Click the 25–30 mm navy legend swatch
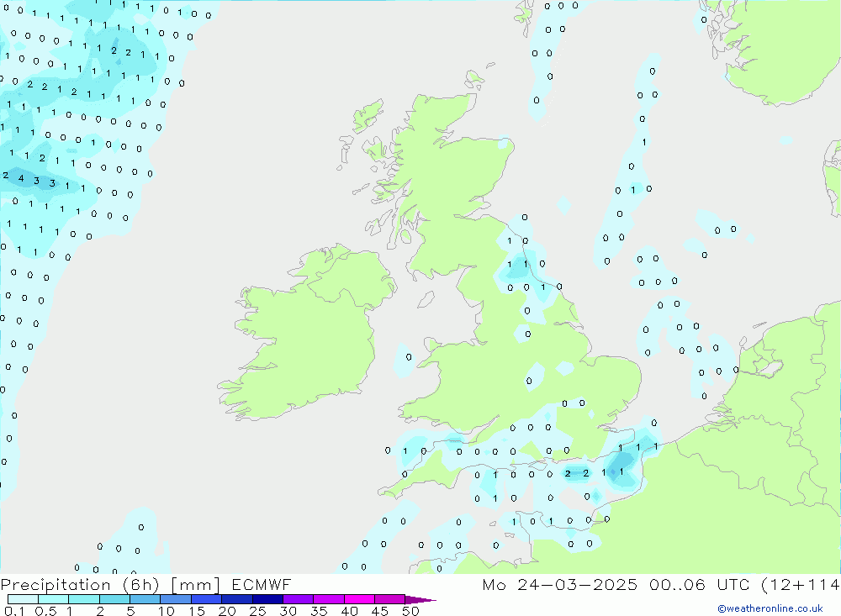 pyautogui.click(x=267, y=599)
